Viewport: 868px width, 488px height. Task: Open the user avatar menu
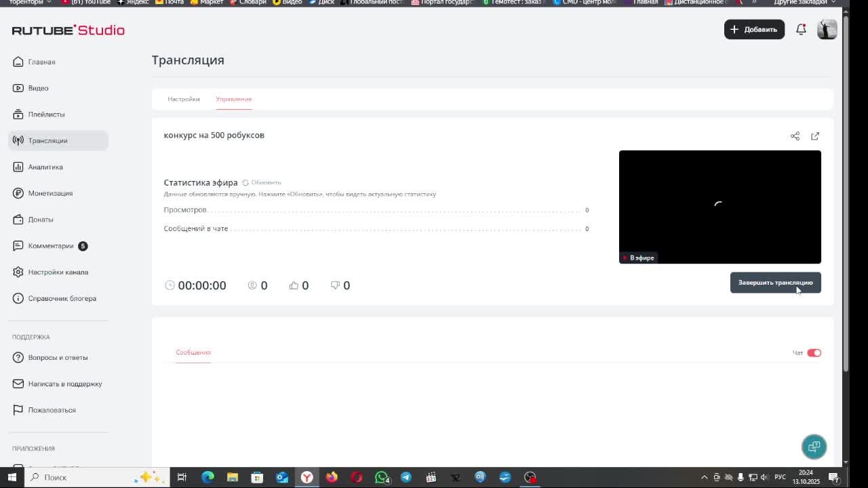pyautogui.click(x=827, y=29)
